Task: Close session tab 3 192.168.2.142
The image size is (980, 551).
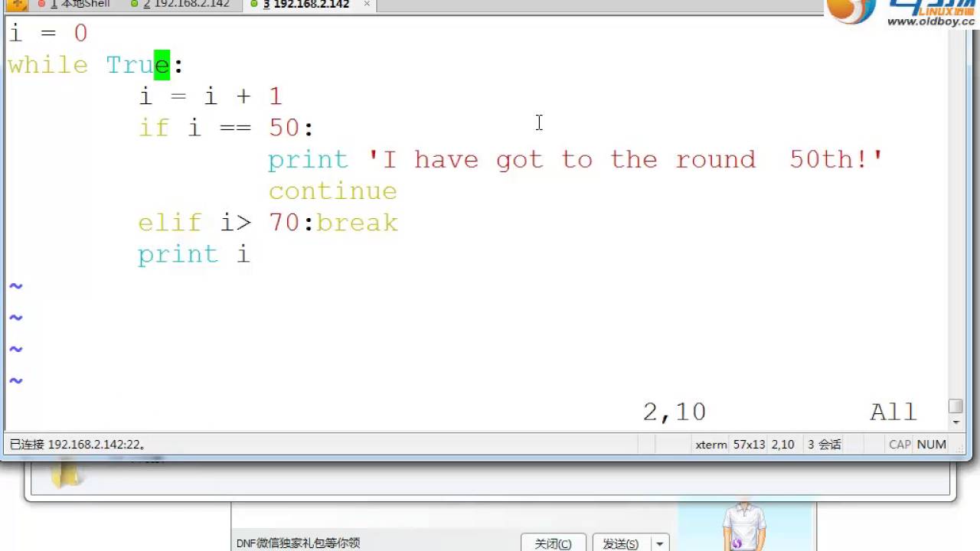Action: (x=367, y=4)
